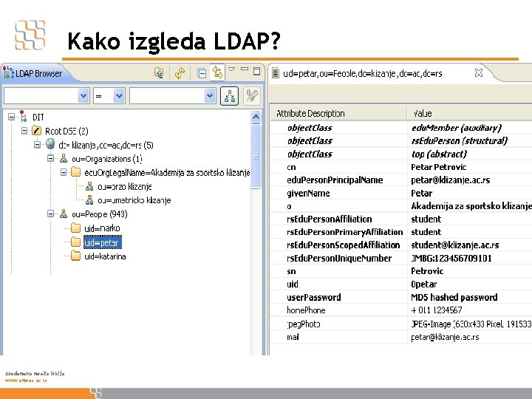532x399 pixels.
Task: Open the equals operator dropdown
Action: tap(119, 96)
